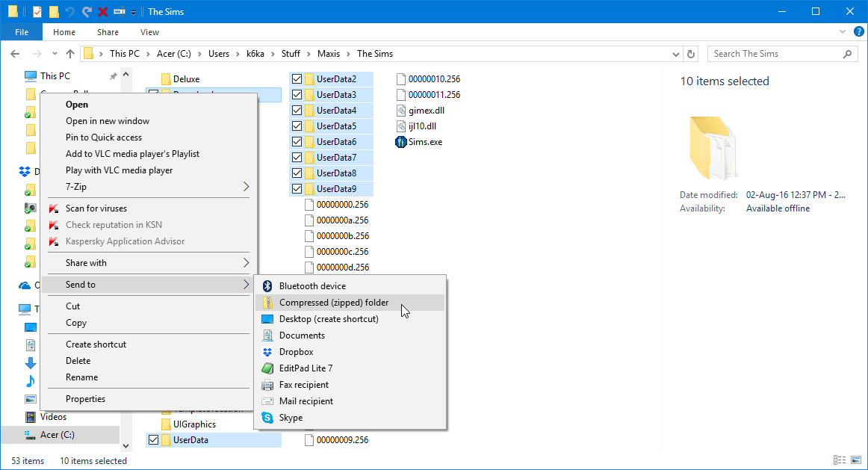Screen dimensions: 868x470
Task: Refresh the folder view
Action: point(691,54)
